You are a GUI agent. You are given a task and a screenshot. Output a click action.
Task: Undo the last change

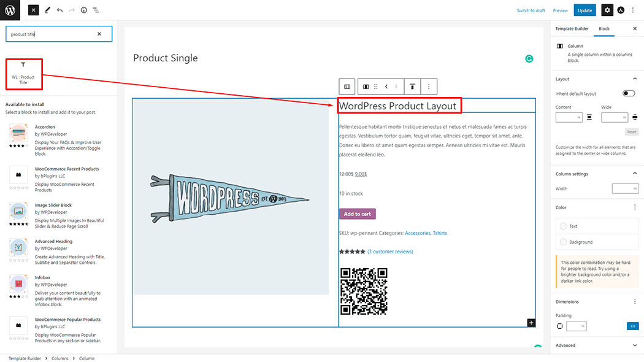pos(60,10)
